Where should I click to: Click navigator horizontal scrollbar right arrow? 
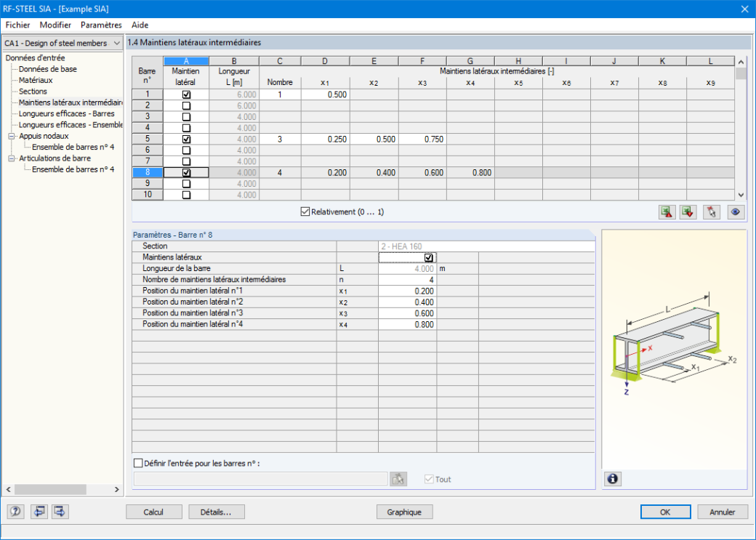[117, 489]
